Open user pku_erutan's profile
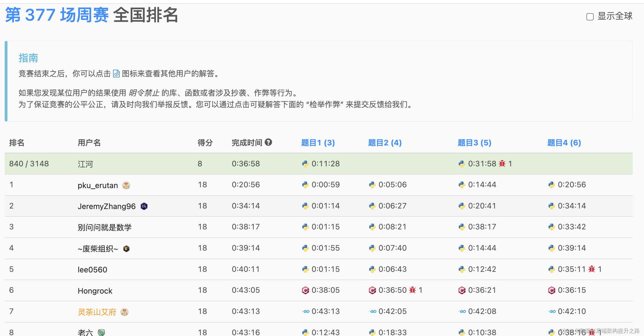 click(98, 185)
